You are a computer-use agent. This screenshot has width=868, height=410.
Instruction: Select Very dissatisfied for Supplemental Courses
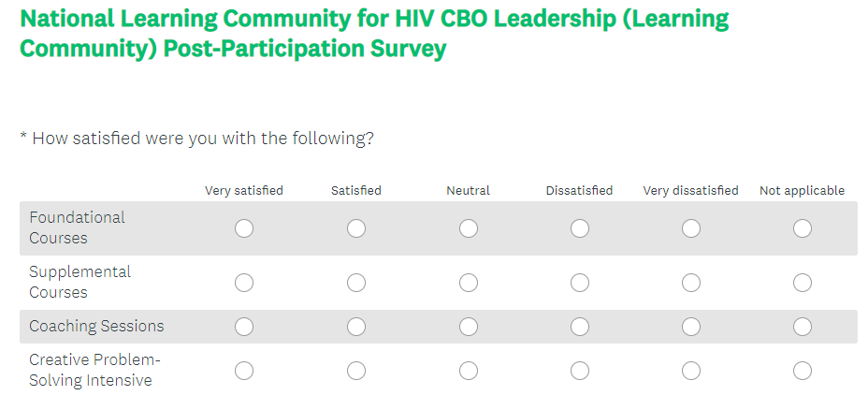(691, 283)
